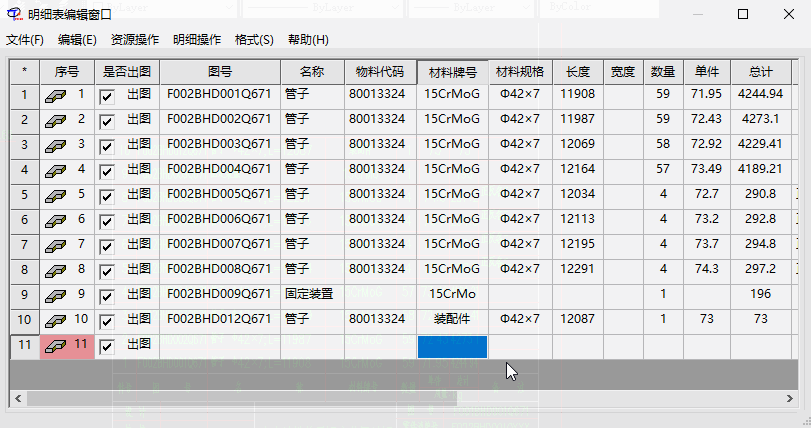Open the 资源操作 menu
This screenshot has width=811, height=428.
click(134, 40)
